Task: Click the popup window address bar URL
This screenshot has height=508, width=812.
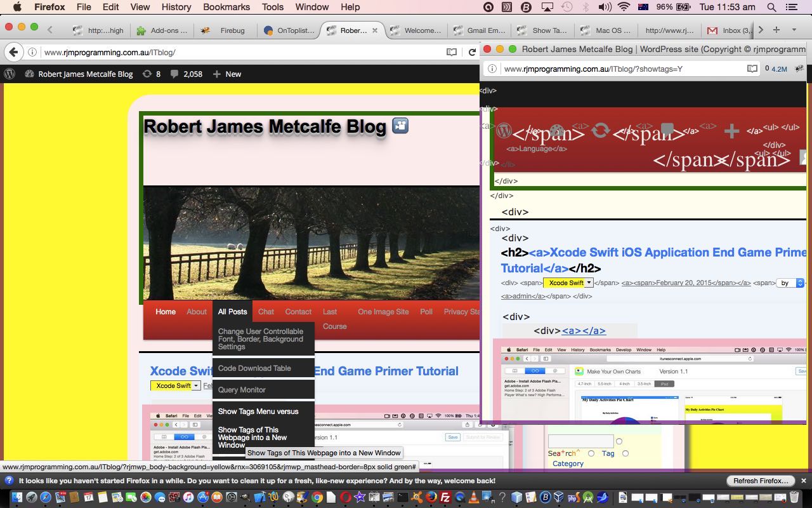Action: click(593, 69)
